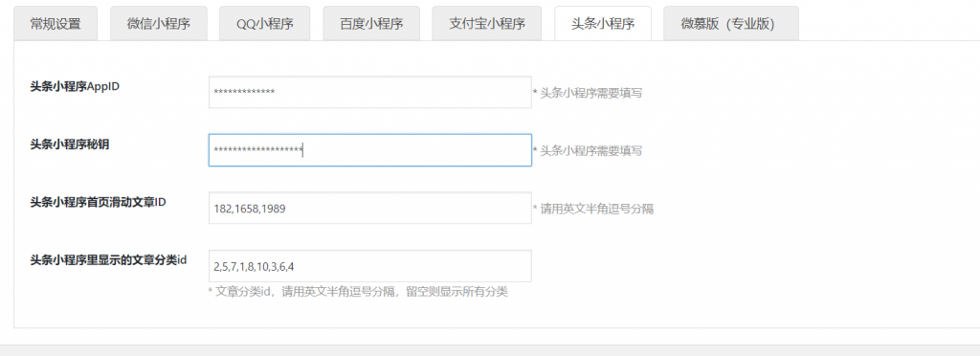Click into the 头条小程序秘钥 input box
Viewport: 980px width, 356px height.
(x=370, y=150)
